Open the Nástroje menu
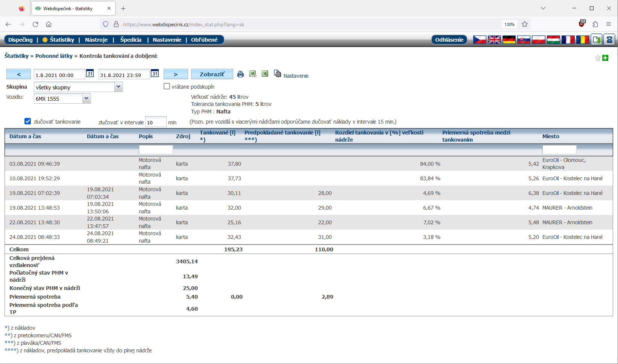This screenshot has height=364, width=618. pyautogui.click(x=96, y=40)
